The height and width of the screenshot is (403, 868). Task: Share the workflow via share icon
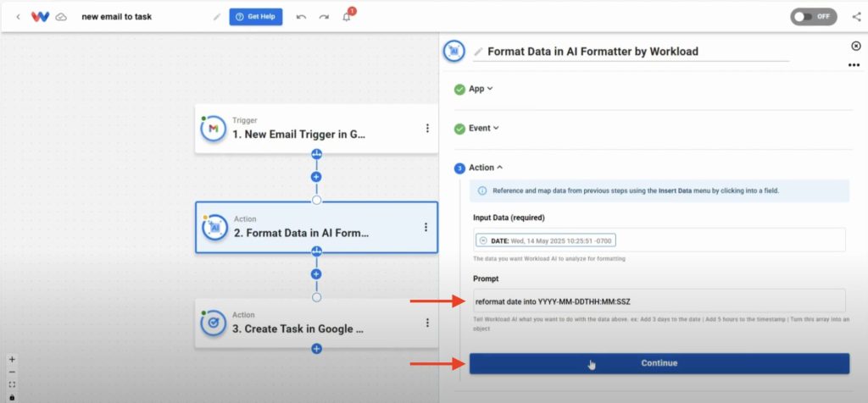click(x=856, y=17)
